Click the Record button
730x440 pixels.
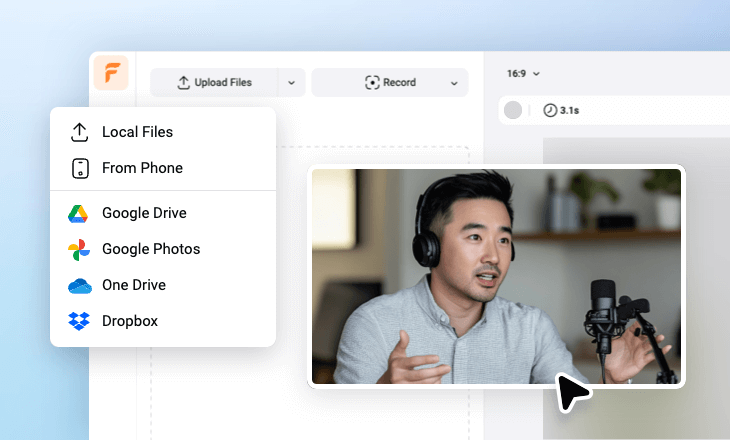(x=390, y=82)
